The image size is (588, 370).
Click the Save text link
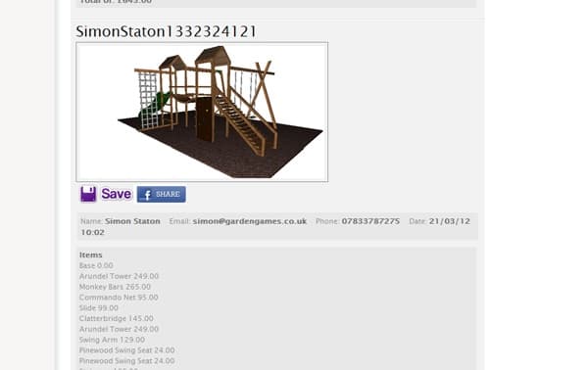pos(117,194)
